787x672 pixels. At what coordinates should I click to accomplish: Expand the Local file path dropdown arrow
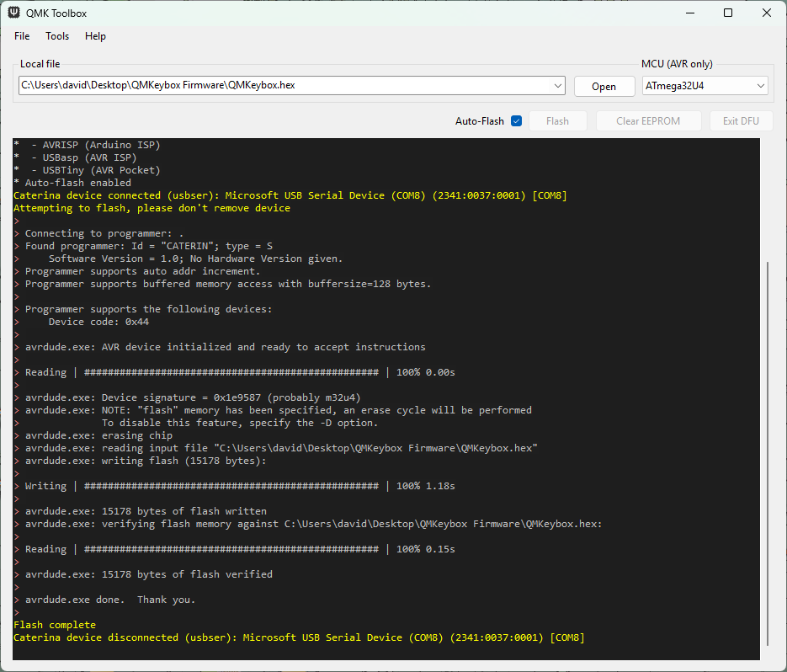(557, 85)
